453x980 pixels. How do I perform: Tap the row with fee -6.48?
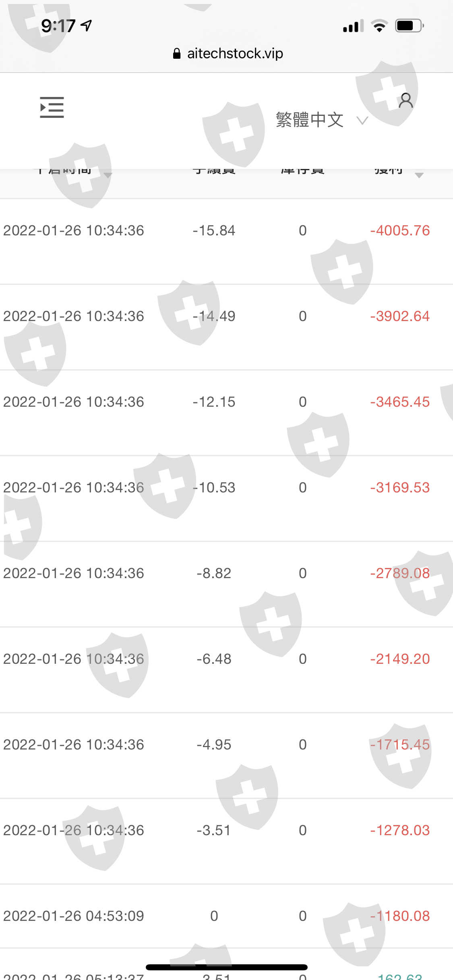point(214,659)
